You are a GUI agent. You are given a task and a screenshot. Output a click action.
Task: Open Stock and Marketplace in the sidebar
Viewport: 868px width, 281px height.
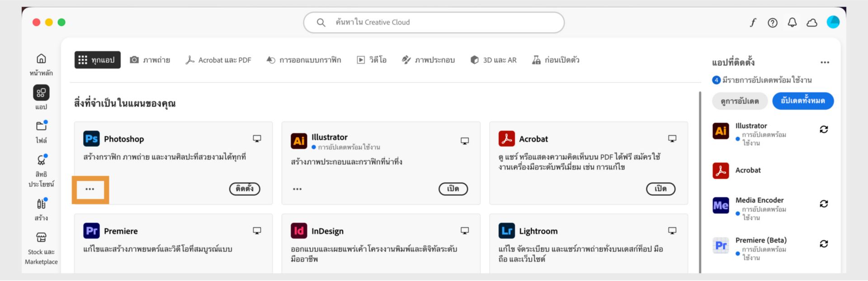[x=41, y=249]
